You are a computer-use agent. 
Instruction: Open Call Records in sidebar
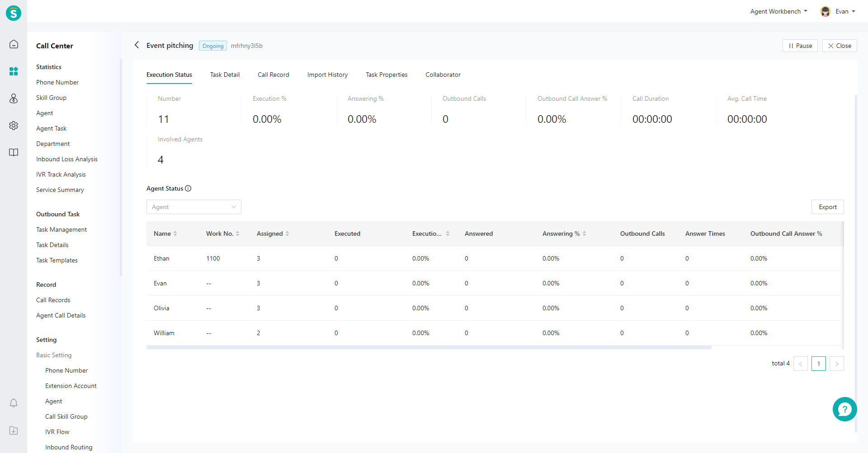(x=53, y=300)
